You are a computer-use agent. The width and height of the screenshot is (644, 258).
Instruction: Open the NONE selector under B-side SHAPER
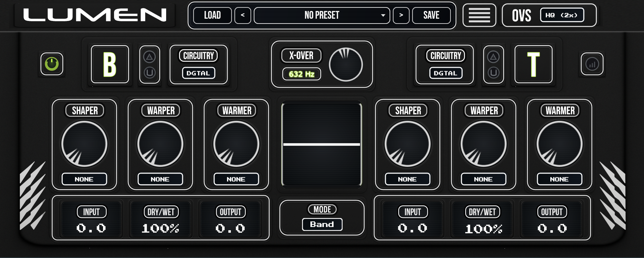coord(84,179)
